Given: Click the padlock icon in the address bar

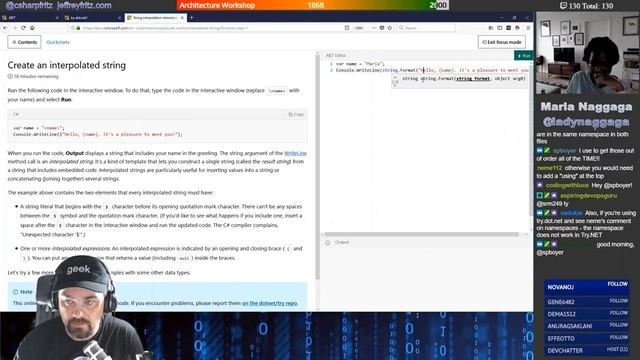Looking at the screenshot, I should pos(78,28).
